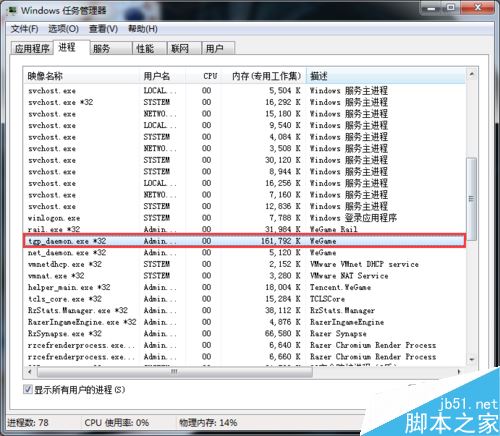The width and height of the screenshot is (500, 436).
Task: Click the TCLSCore description
Action: coord(327,299)
